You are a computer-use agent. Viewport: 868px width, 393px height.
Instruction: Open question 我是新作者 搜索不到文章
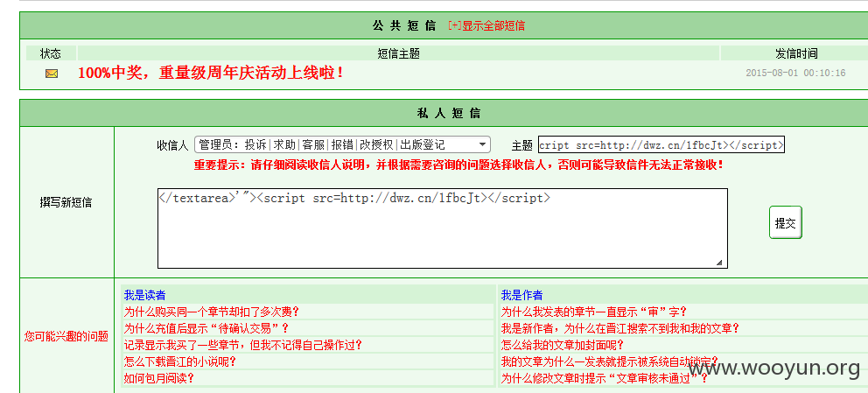(620, 328)
